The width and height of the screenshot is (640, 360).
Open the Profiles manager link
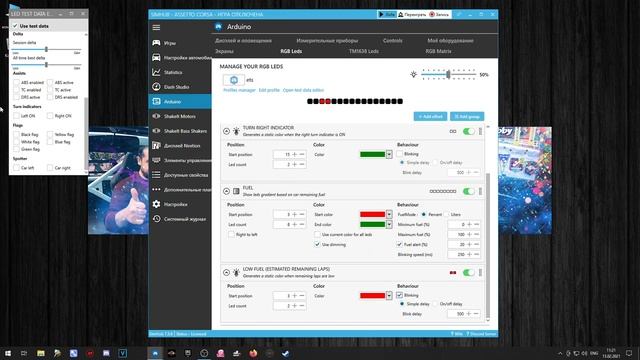coord(239,90)
